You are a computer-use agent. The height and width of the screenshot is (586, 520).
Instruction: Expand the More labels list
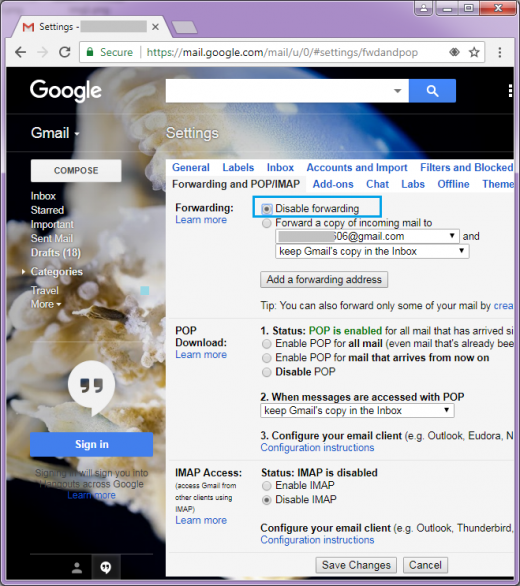tap(46, 304)
